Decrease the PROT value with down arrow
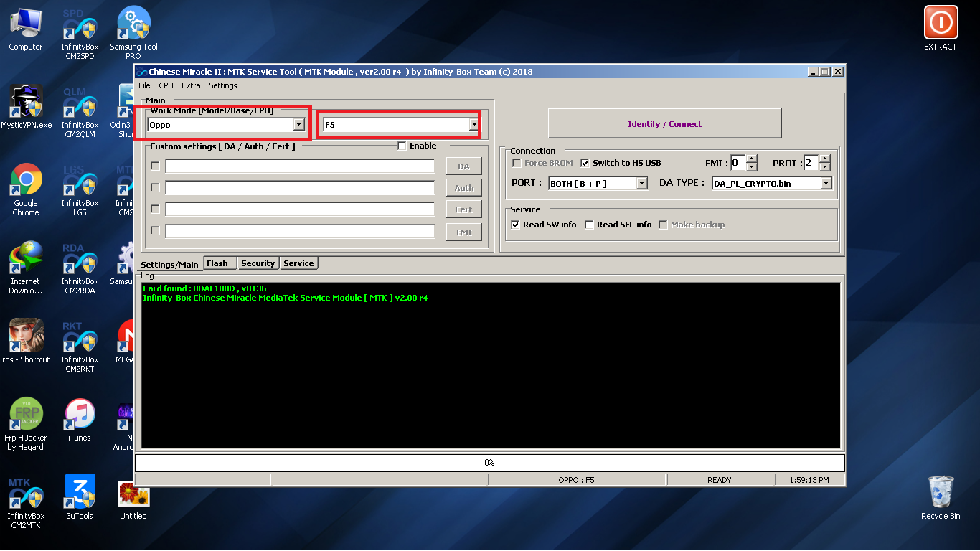980x551 pixels. point(825,166)
